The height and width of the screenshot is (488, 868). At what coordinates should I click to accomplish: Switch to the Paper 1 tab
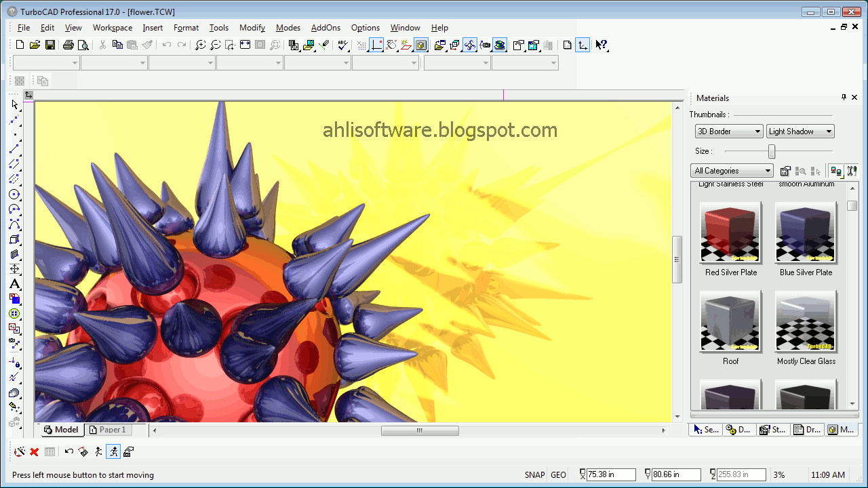coord(107,430)
